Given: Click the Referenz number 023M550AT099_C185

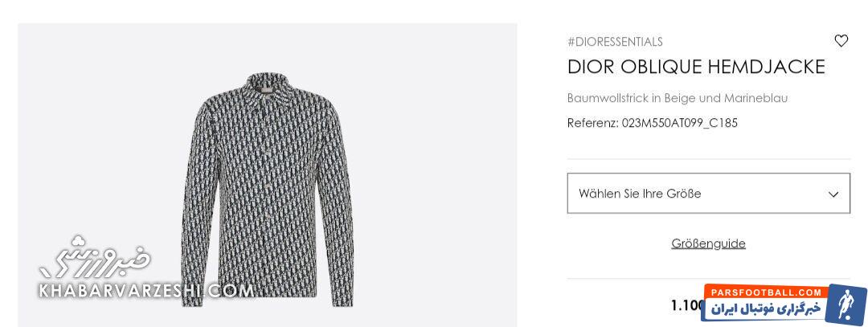Looking at the screenshot, I should point(679,123).
